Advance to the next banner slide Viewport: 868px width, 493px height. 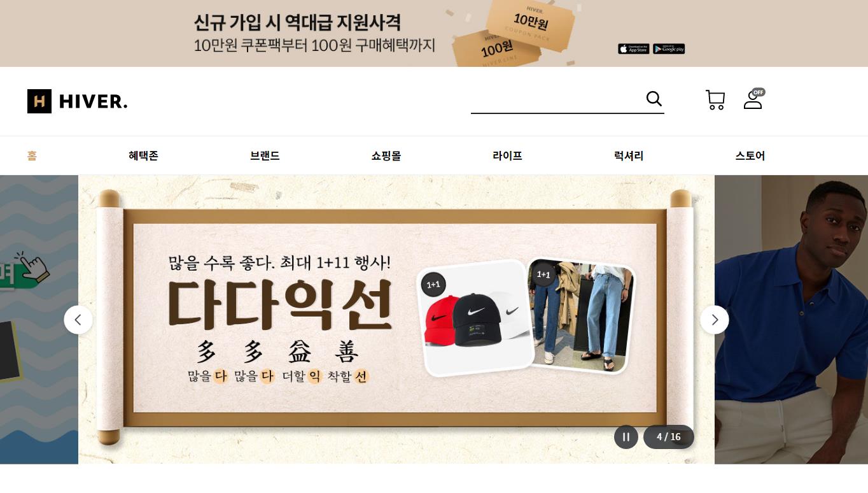tap(715, 320)
